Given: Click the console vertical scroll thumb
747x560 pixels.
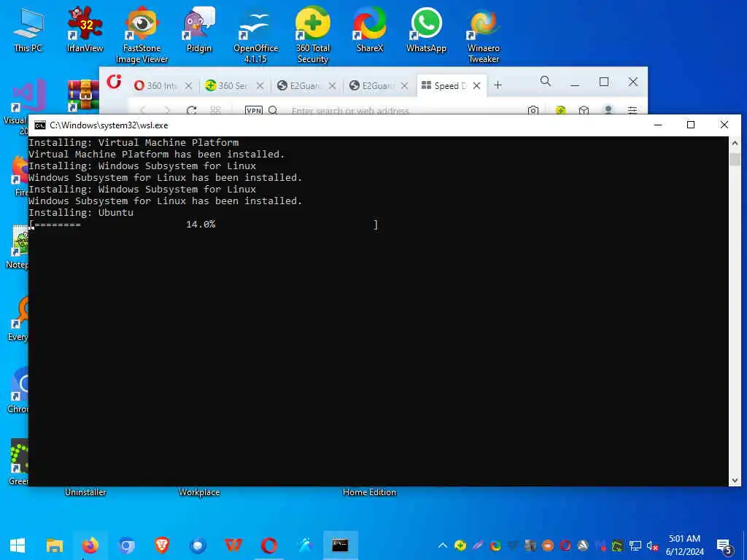Looking at the screenshot, I should [735, 158].
